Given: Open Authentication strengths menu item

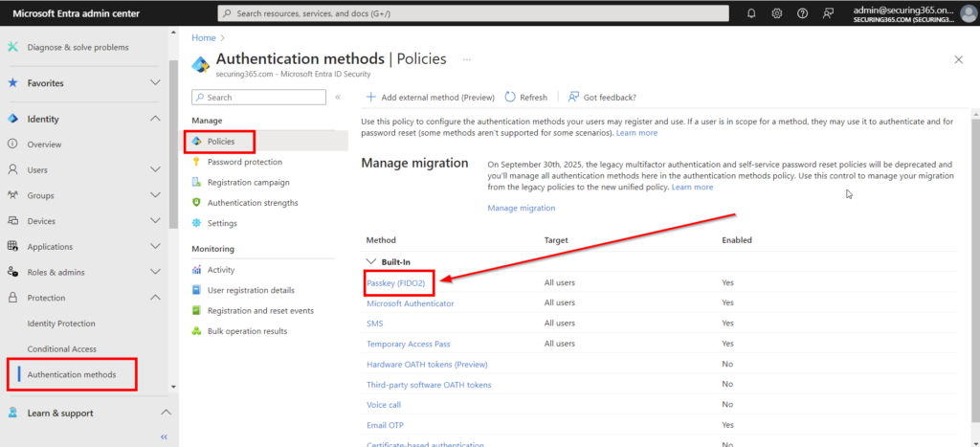Looking at the screenshot, I should coord(253,203).
